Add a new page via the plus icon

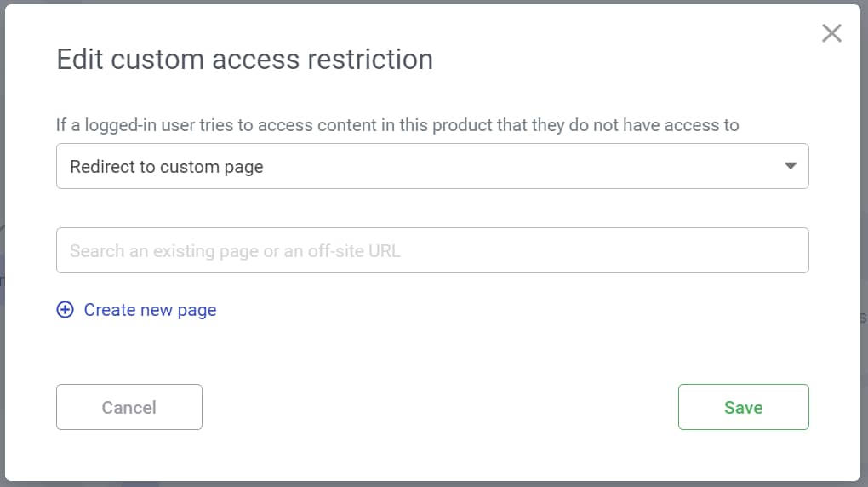click(x=66, y=310)
